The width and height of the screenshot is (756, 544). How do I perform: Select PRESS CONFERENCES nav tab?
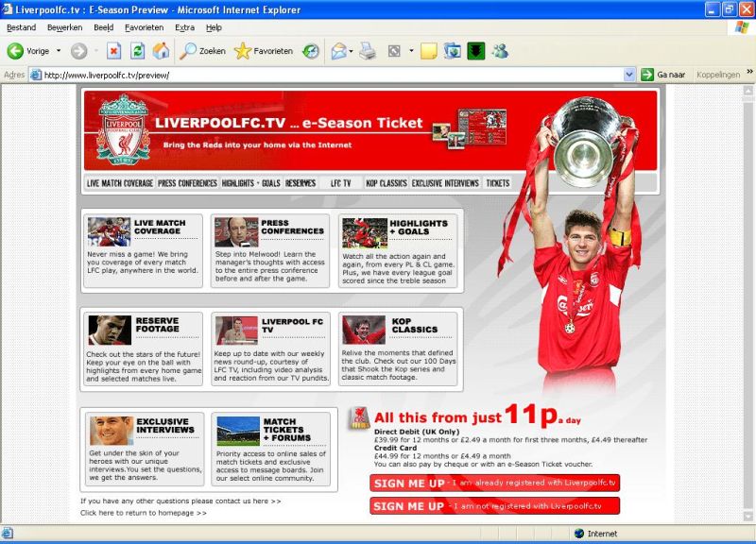187,183
